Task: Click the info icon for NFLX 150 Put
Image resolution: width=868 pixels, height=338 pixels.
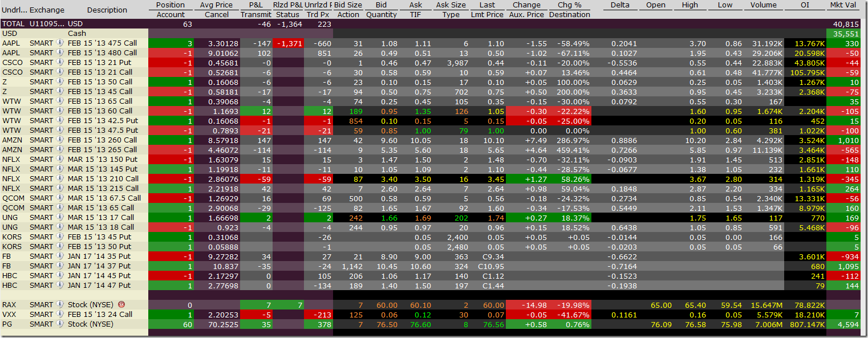Action: (x=60, y=160)
